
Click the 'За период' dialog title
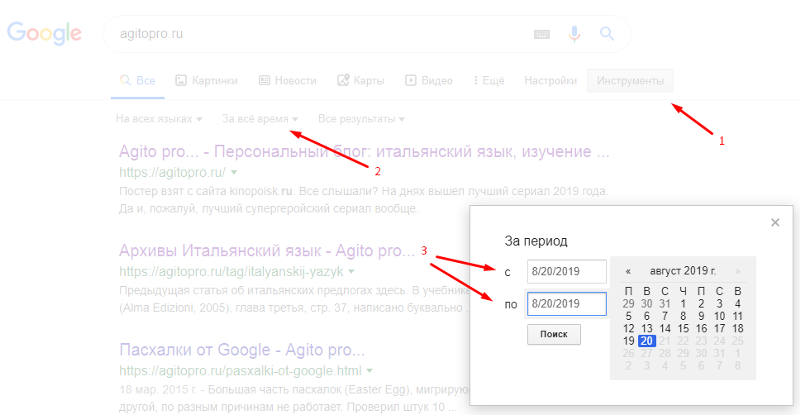click(536, 241)
